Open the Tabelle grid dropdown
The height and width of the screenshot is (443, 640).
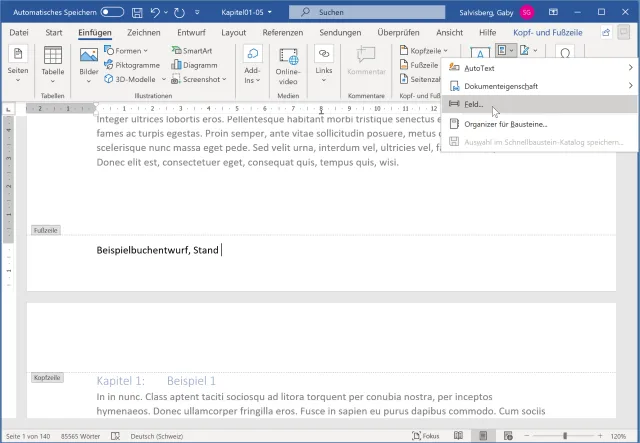click(x=53, y=65)
